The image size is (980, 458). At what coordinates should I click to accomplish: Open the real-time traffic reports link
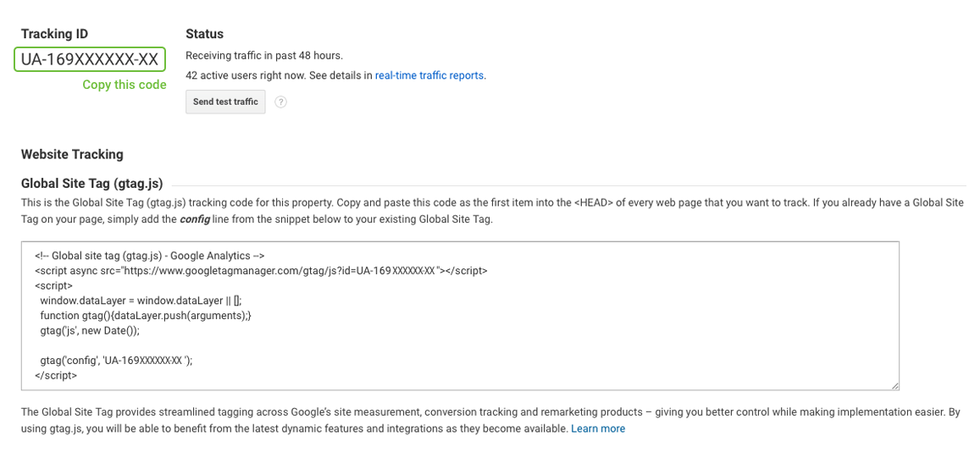pos(429,75)
